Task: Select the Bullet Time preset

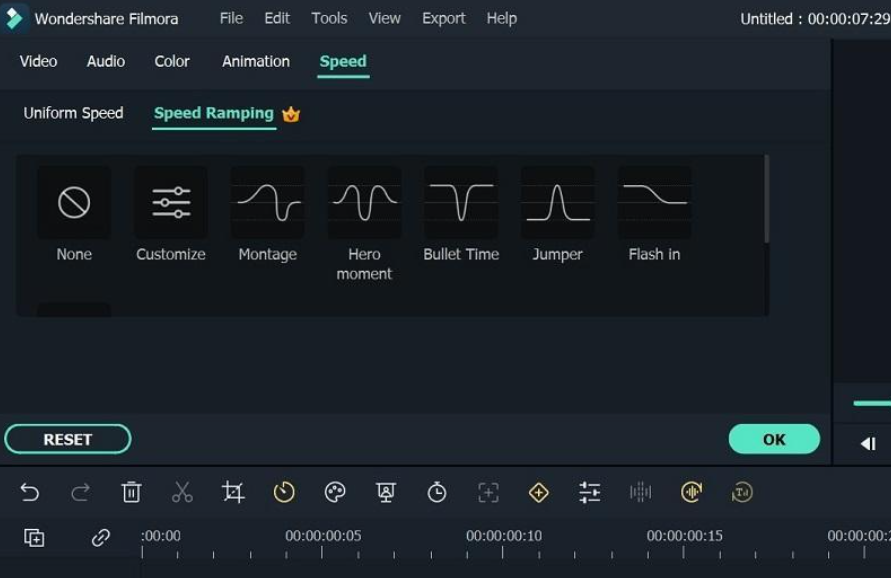Action: (461, 215)
